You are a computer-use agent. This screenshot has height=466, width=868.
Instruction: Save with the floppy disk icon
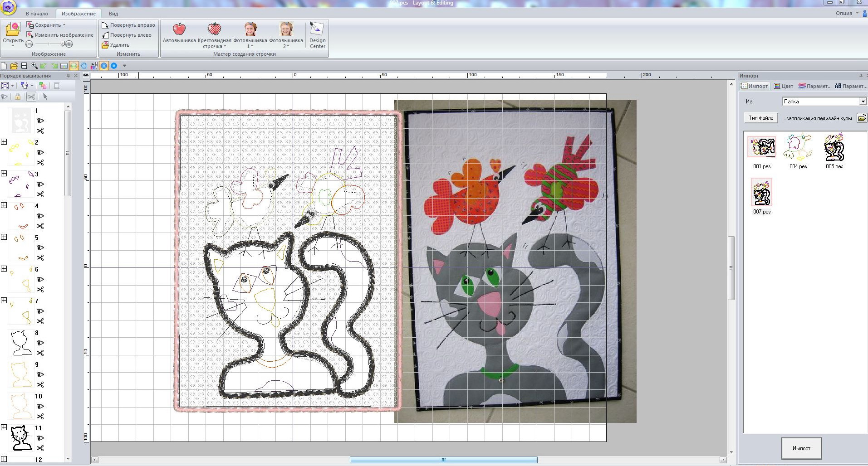tap(24, 66)
